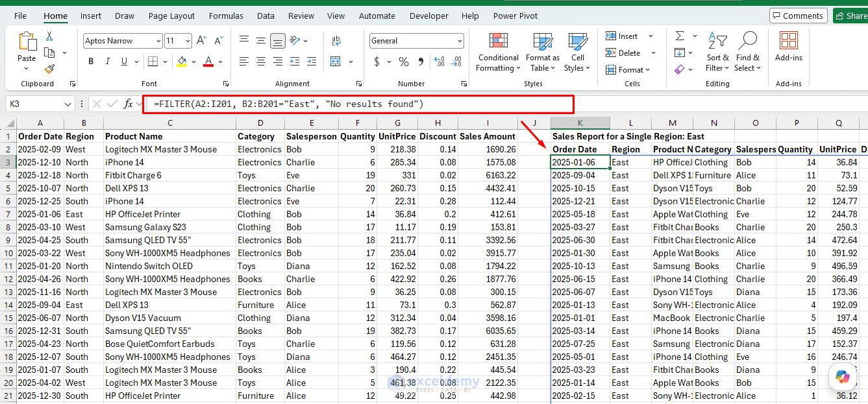
Task: Toggle Align Left
Action: click(x=244, y=62)
